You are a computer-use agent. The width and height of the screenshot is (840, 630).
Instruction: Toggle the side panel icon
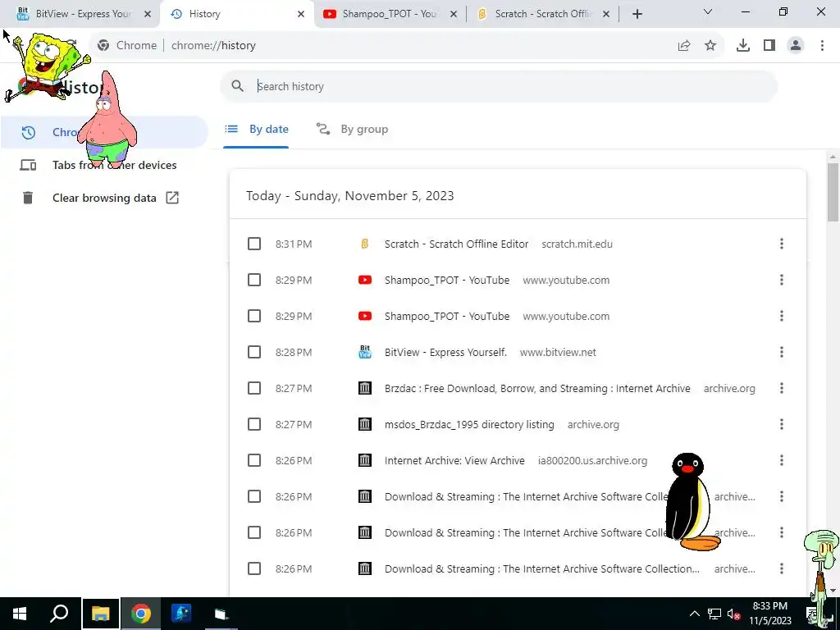(x=769, y=46)
